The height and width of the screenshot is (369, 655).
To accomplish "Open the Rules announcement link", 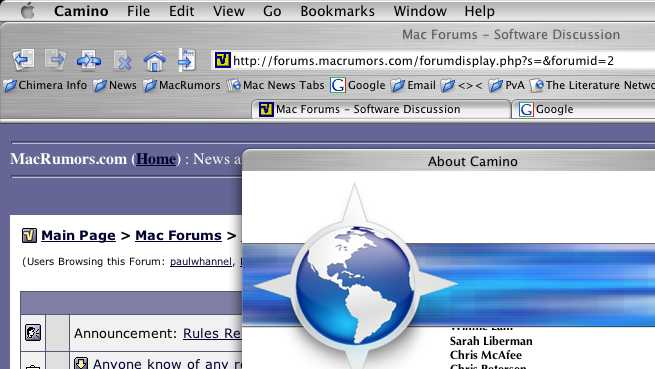I will tap(212, 333).
